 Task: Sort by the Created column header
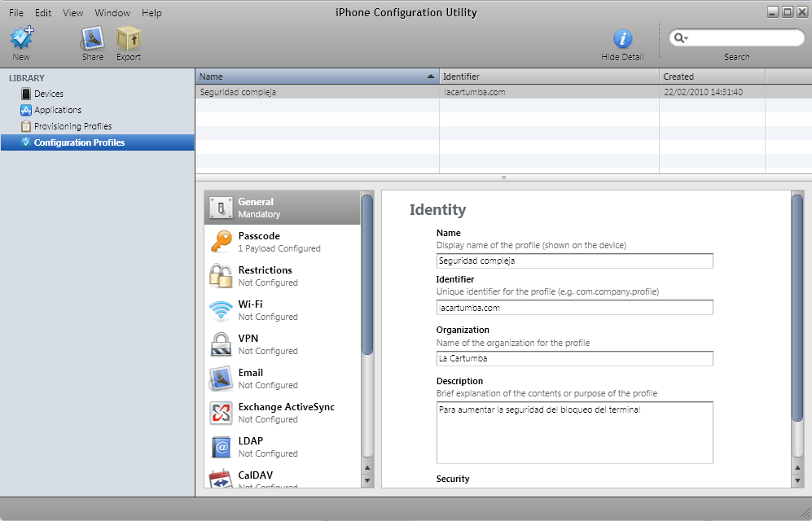tap(712, 77)
